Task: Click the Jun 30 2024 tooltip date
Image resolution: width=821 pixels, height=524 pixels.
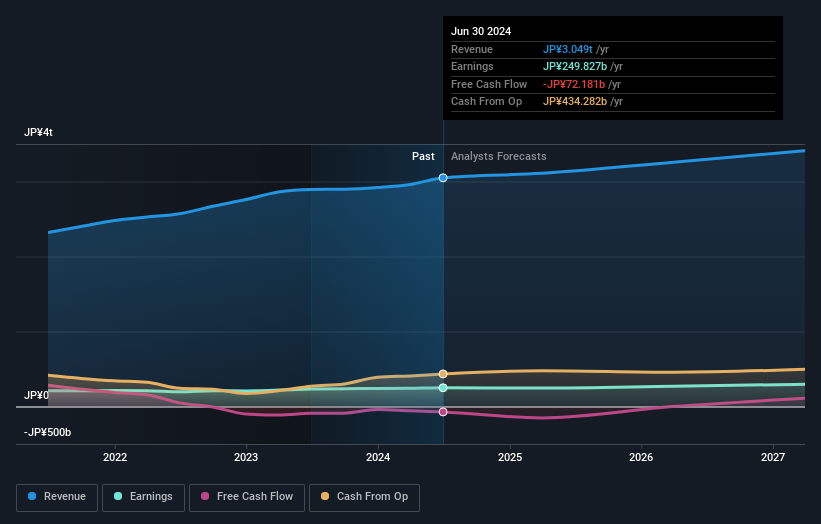Action: pos(481,31)
